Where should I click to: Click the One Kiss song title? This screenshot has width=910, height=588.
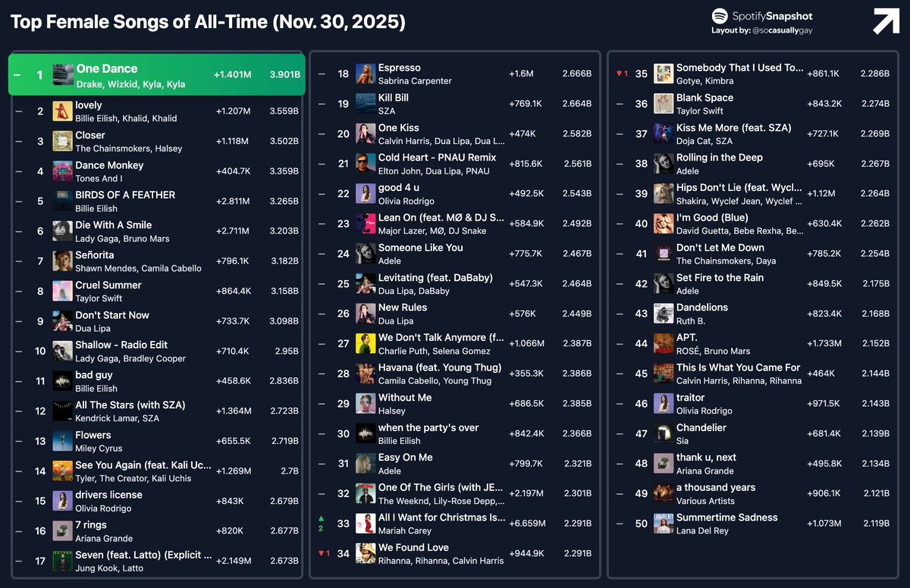point(399,127)
